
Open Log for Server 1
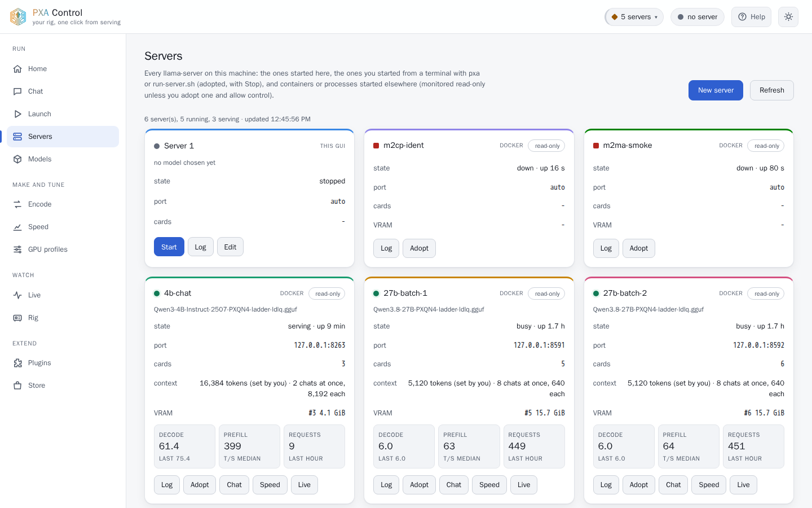point(201,247)
